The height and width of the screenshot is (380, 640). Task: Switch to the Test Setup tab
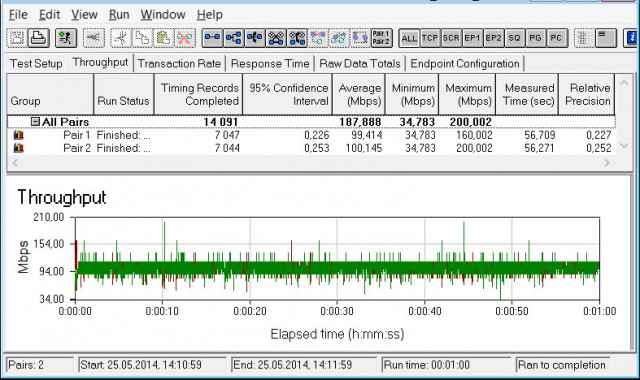(x=36, y=64)
